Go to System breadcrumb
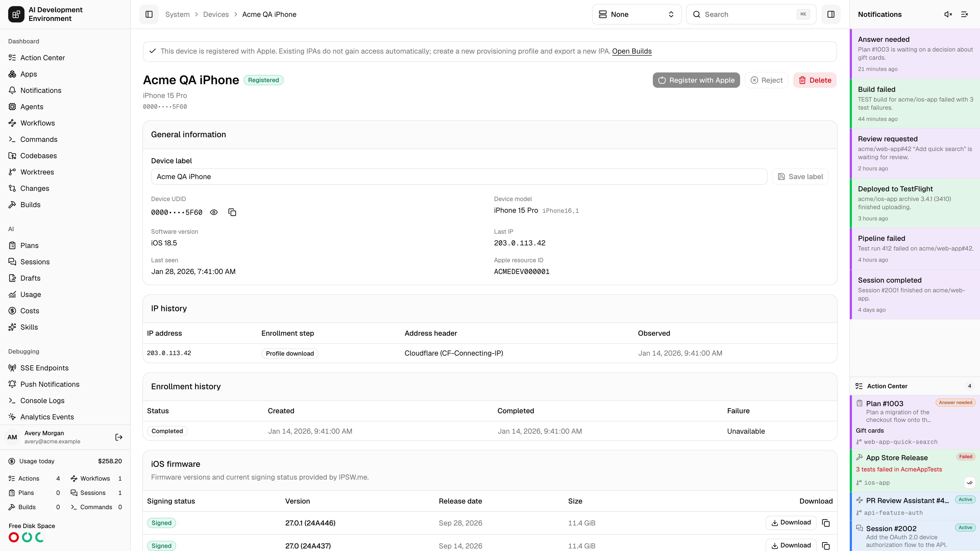Screen dimensions: 980x551 point(177,15)
